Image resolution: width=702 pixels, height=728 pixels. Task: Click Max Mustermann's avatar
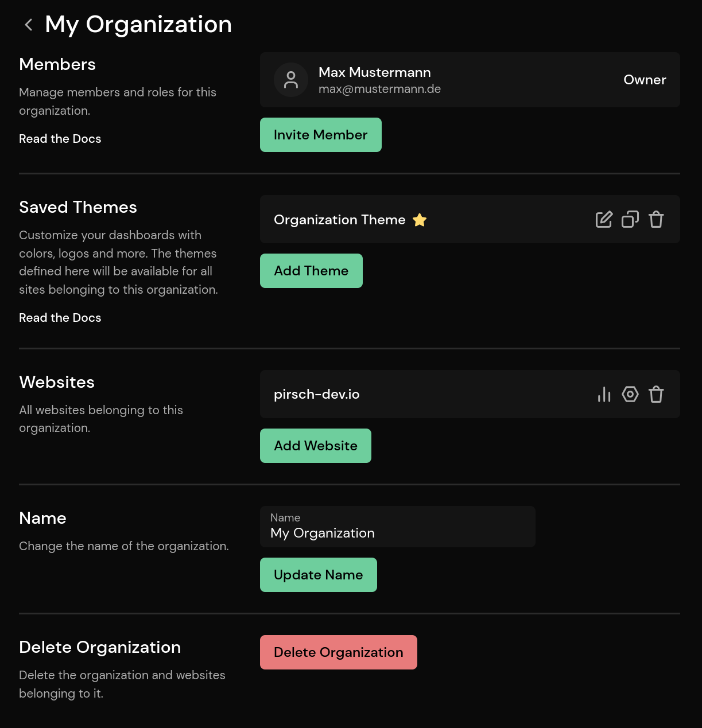coord(291,80)
